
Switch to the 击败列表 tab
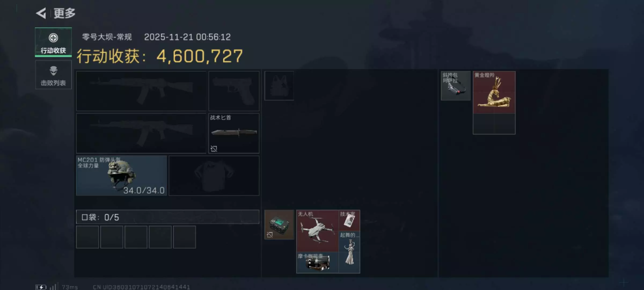tap(53, 75)
